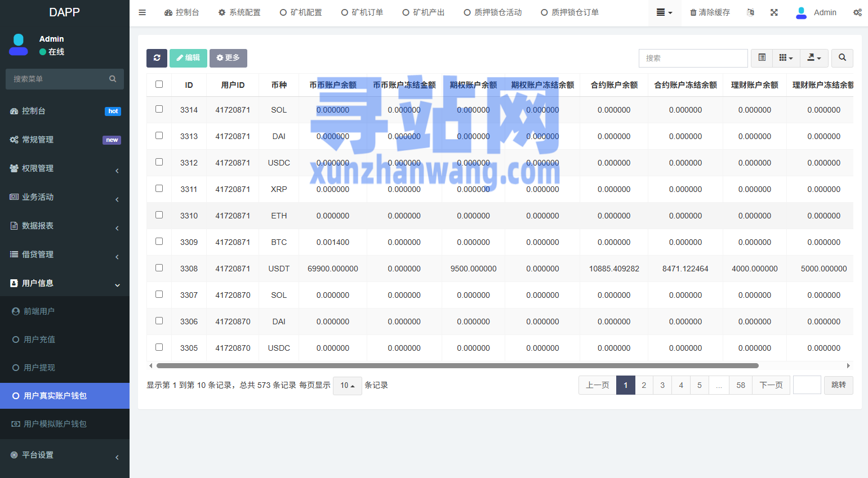This screenshot has width=868, height=478.
Task: Tick the checkbox for row ID 3314
Action: point(159,109)
